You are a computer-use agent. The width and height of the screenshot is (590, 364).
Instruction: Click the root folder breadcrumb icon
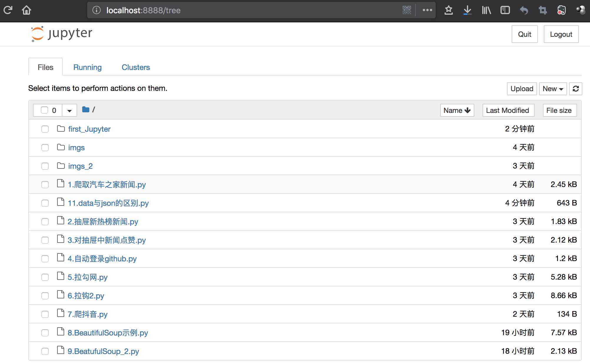point(86,110)
